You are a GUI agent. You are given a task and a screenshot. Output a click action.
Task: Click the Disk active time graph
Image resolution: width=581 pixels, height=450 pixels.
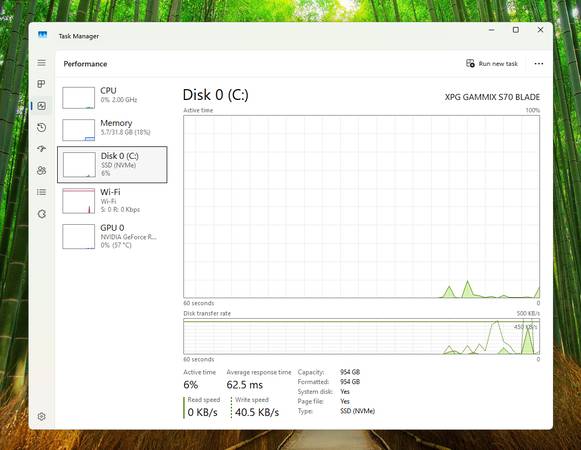361,206
